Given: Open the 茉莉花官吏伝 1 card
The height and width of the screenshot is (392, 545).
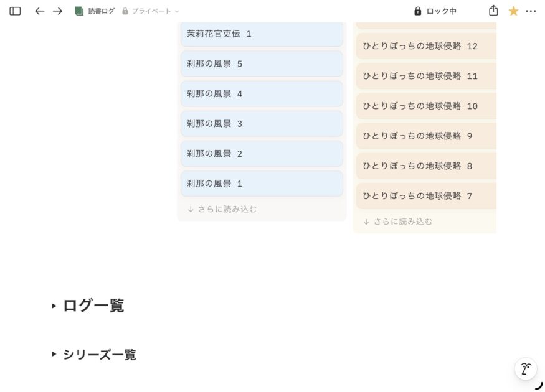Looking at the screenshot, I should (262, 34).
